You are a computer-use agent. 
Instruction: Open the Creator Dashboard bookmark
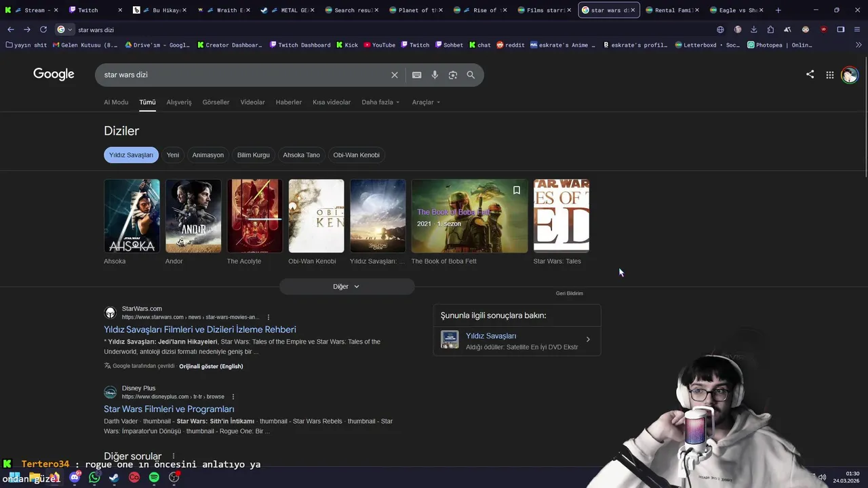pos(229,45)
